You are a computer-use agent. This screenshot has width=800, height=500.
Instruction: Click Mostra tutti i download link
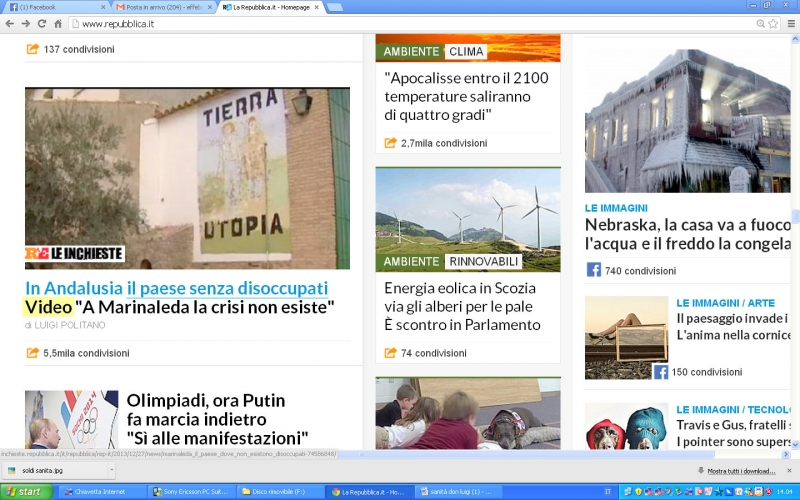click(x=741, y=471)
